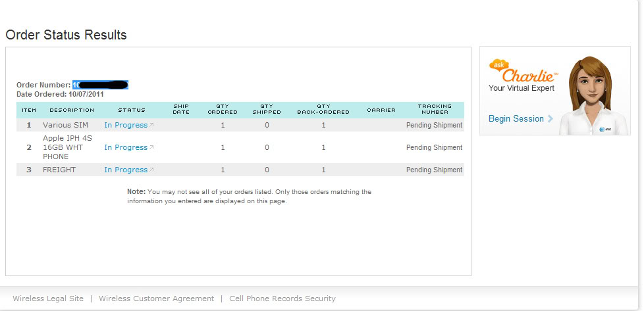
Task: Click the SHIP DATE column header
Action: 181,109
